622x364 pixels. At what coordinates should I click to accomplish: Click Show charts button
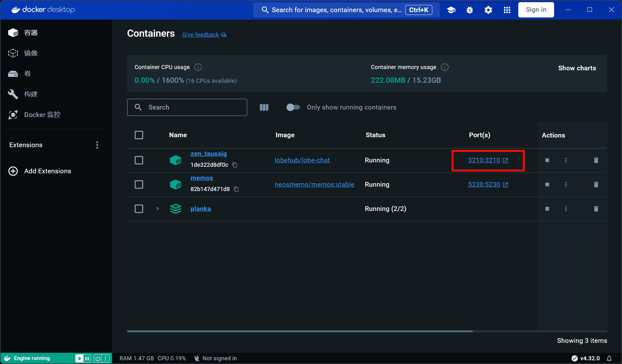[577, 68]
